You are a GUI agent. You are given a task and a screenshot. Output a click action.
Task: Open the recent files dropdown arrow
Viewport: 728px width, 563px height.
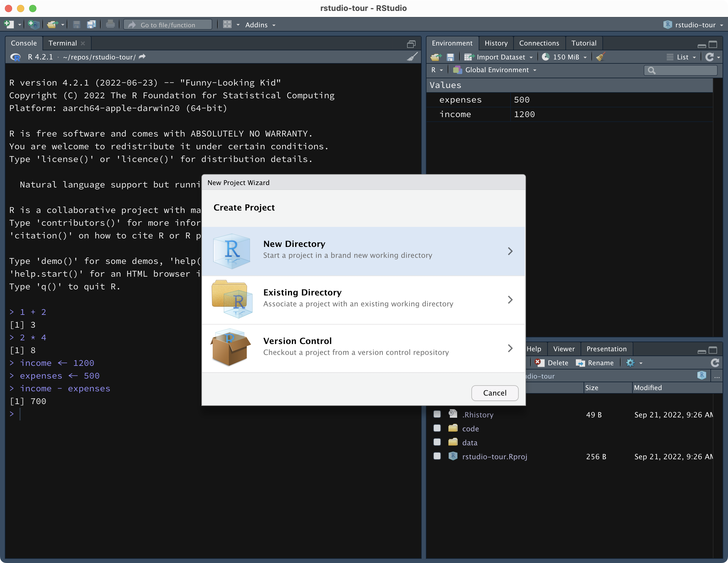pos(62,25)
